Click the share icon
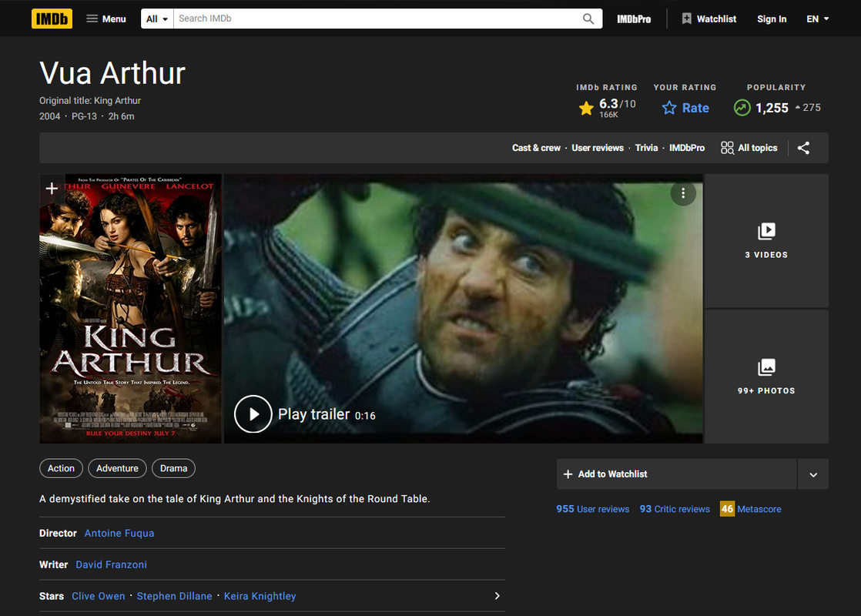 (803, 148)
